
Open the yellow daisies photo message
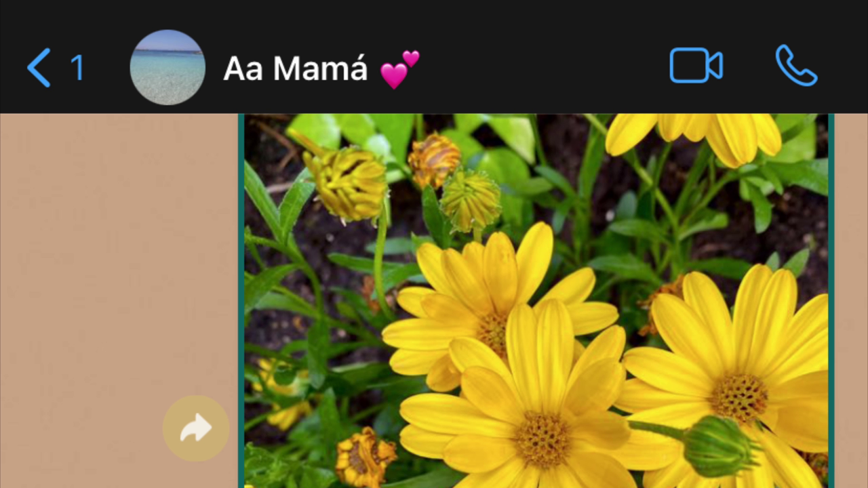point(536,301)
